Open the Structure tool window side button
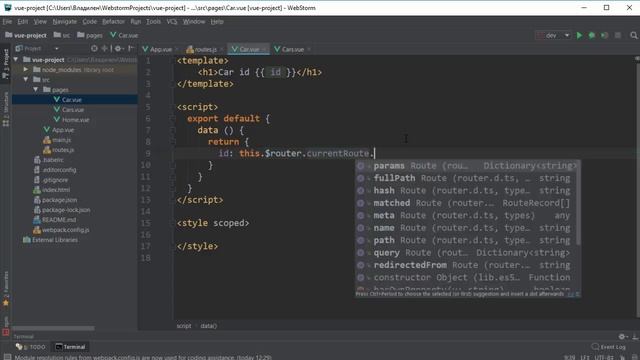 tap(6, 109)
